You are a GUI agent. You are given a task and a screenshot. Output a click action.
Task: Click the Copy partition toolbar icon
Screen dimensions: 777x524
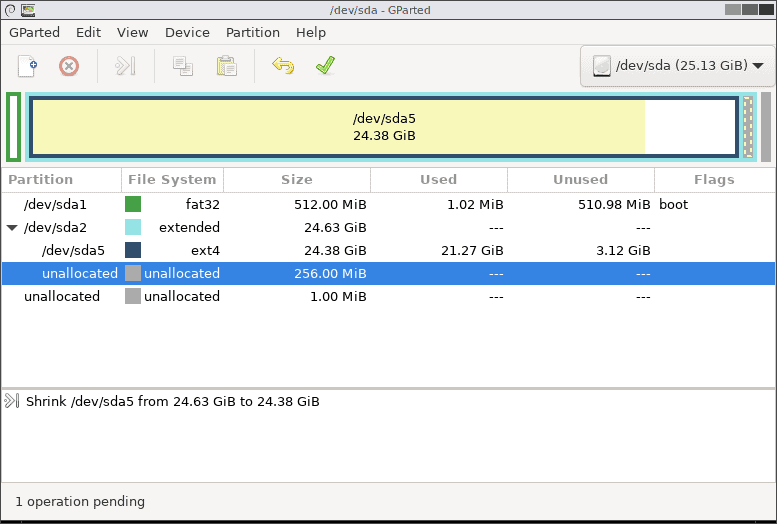coord(182,66)
